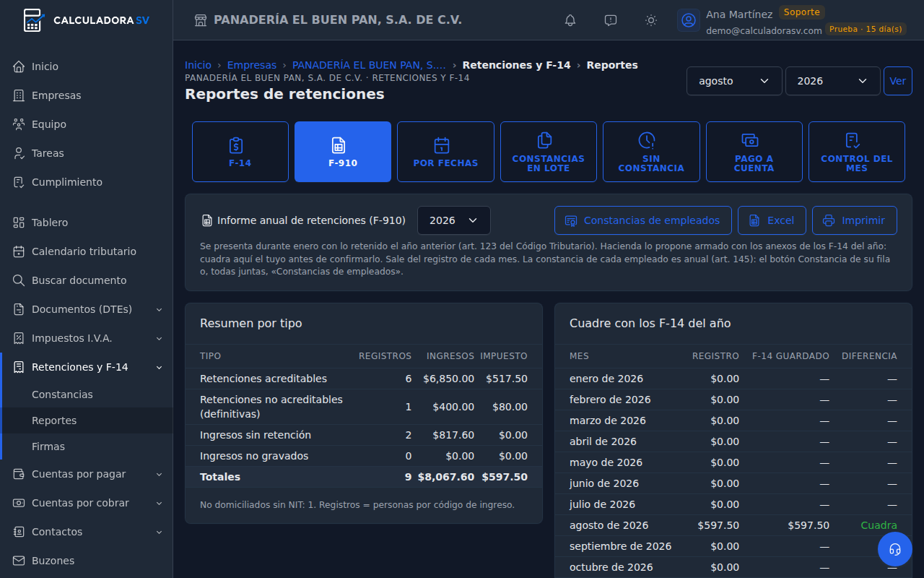Open Constancias submenu item

pyautogui.click(x=87, y=394)
